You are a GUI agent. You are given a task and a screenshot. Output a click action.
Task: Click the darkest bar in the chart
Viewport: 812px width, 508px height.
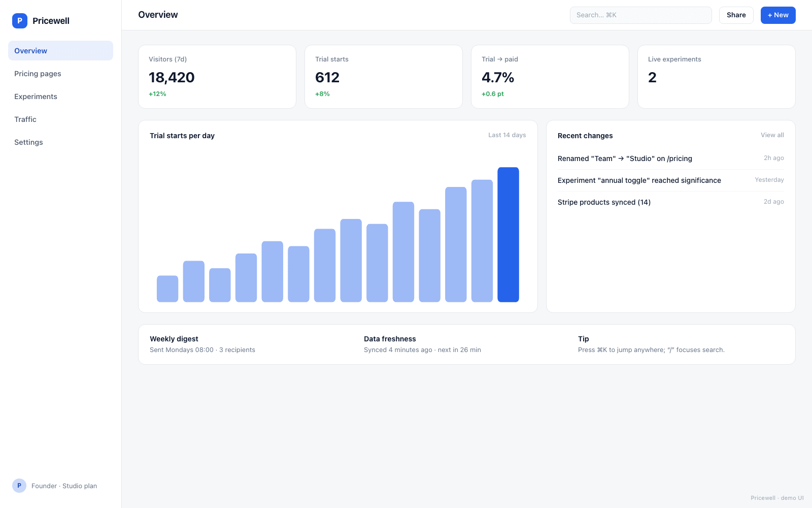[x=508, y=235]
